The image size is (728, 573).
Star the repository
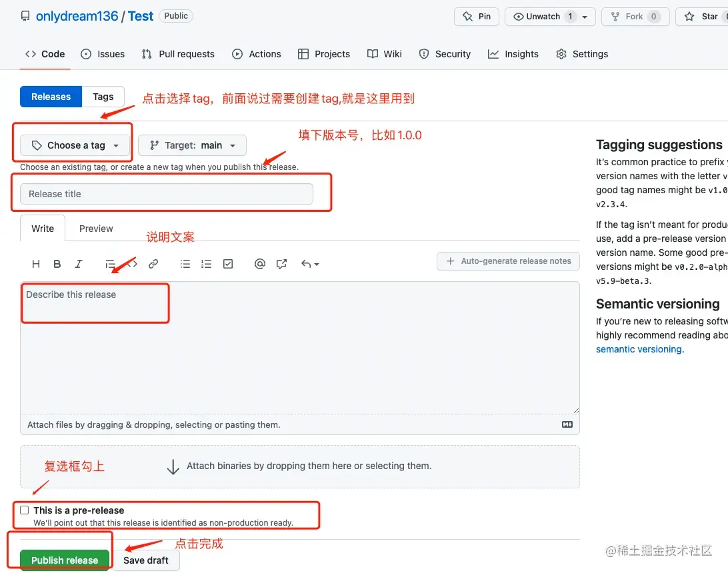[701, 17]
